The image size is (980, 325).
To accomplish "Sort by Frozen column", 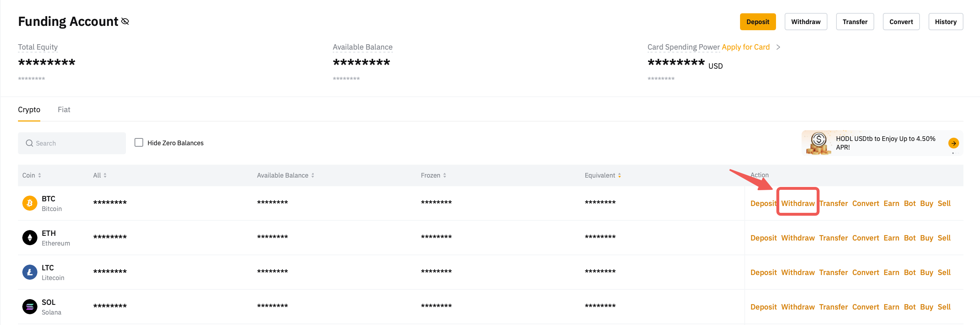I will point(444,175).
